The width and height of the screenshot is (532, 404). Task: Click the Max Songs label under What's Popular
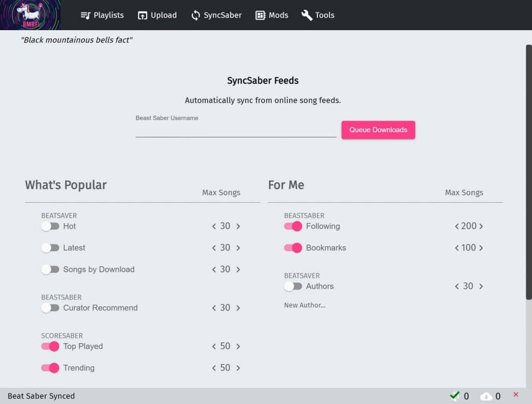tap(221, 192)
